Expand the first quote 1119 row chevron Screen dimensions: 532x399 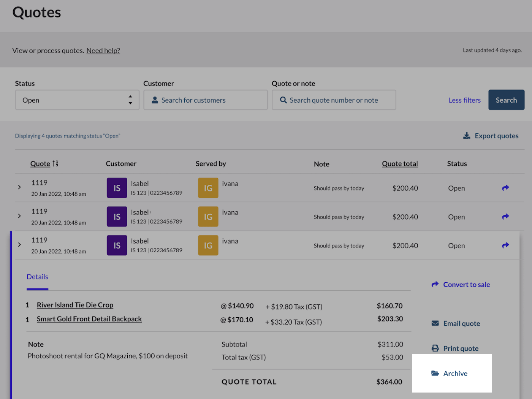19,187
